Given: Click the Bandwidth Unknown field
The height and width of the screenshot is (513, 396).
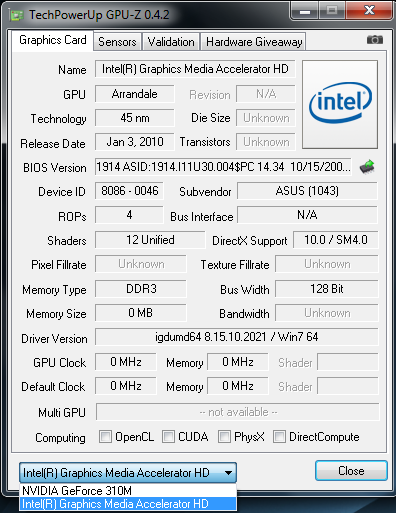Looking at the screenshot, I should point(327,313).
